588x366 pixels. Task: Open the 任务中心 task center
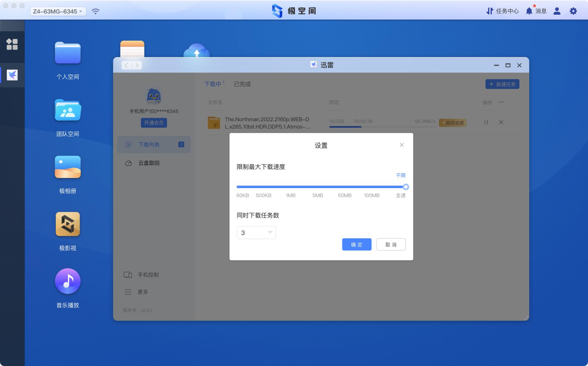point(502,11)
